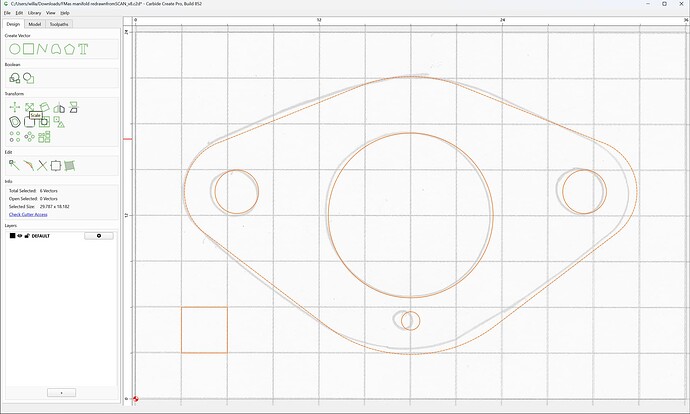Viewport: 690px width, 414px height.
Task: Open DEFAULT layer settings gear button
Action: pyautogui.click(x=99, y=236)
